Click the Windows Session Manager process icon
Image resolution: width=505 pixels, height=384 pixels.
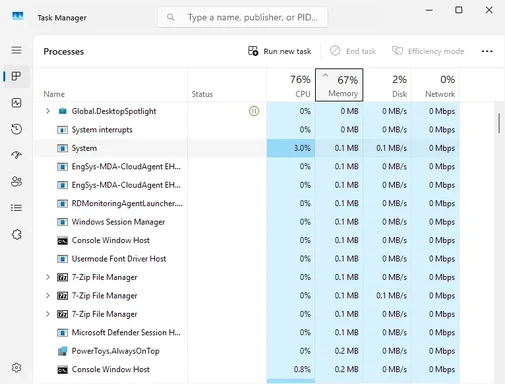click(62, 222)
